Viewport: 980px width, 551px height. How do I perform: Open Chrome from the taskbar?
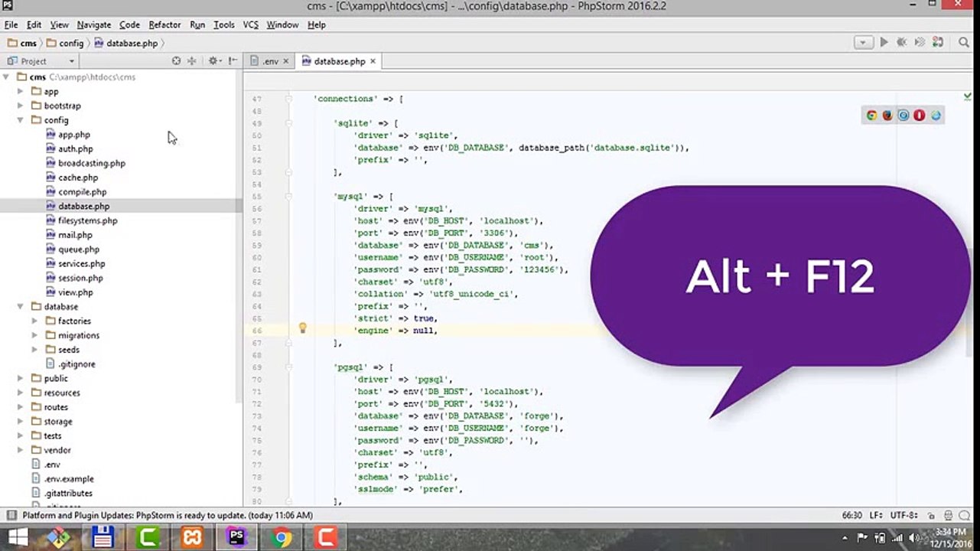coord(281,538)
